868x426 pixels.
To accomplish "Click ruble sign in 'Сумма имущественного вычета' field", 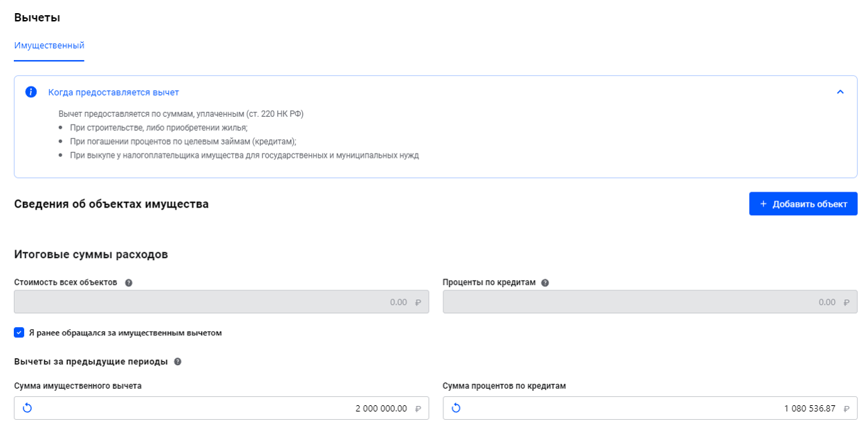I will (x=418, y=409).
